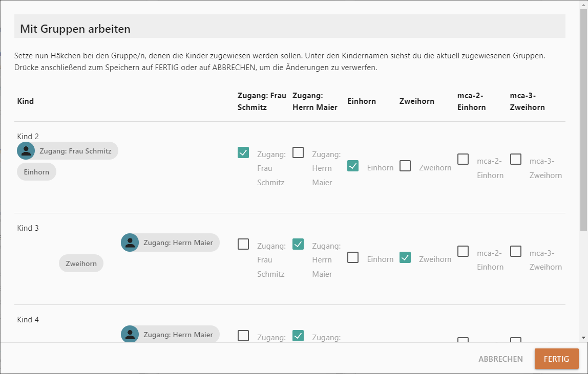
Task: Click the avatar icon on Kind 4's chip
Action: (130, 334)
